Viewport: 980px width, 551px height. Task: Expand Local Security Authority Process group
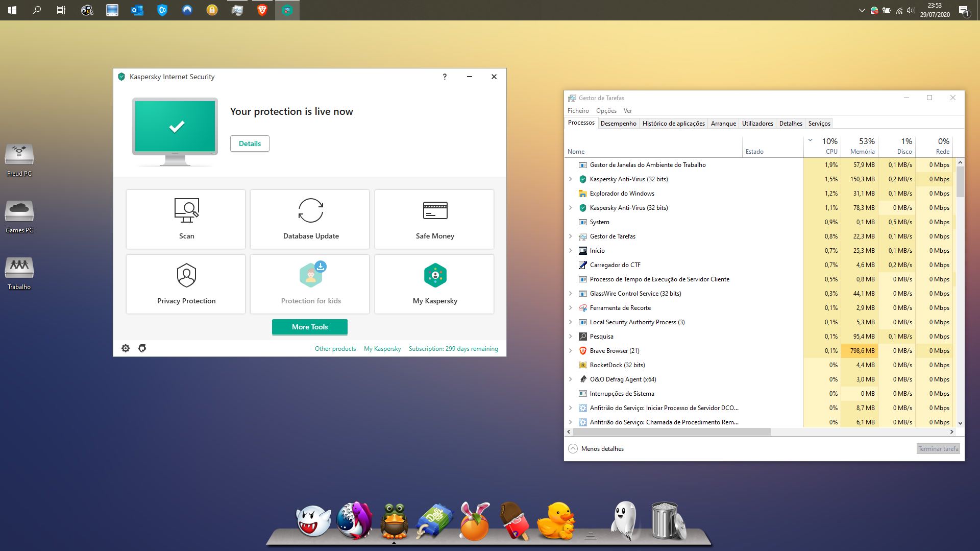pyautogui.click(x=571, y=322)
